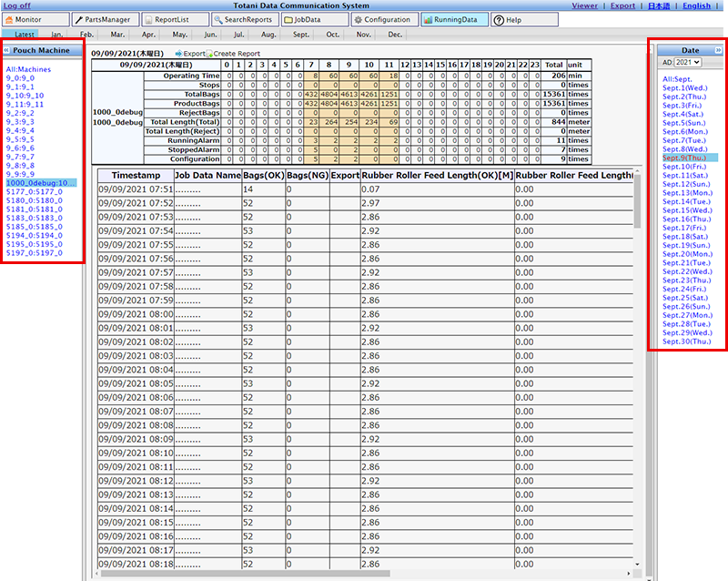The height and width of the screenshot is (581, 728).
Task: Open the ReportList page
Action: tap(175, 19)
